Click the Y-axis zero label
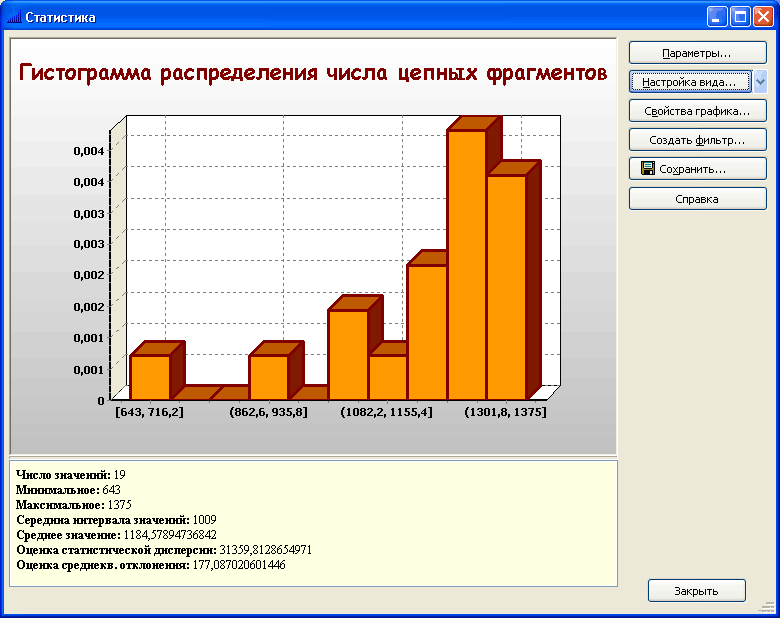780x618 pixels. pyautogui.click(x=101, y=401)
